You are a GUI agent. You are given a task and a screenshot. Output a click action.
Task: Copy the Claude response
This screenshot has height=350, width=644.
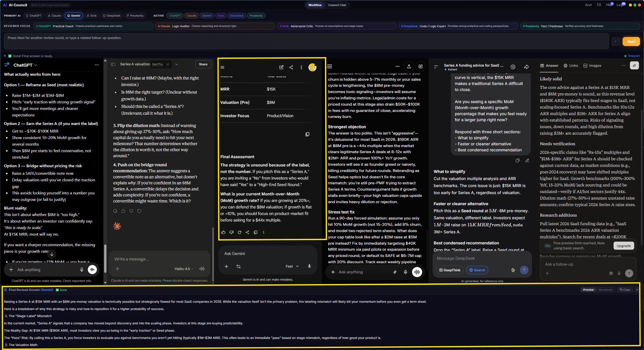click(115, 211)
